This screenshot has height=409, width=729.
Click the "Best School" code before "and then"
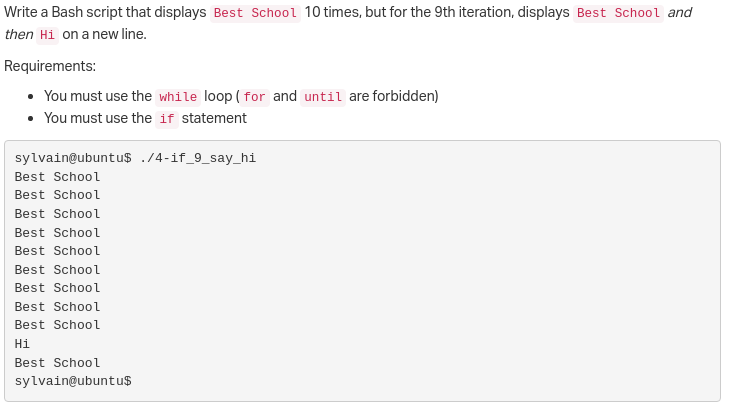point(618,13)
